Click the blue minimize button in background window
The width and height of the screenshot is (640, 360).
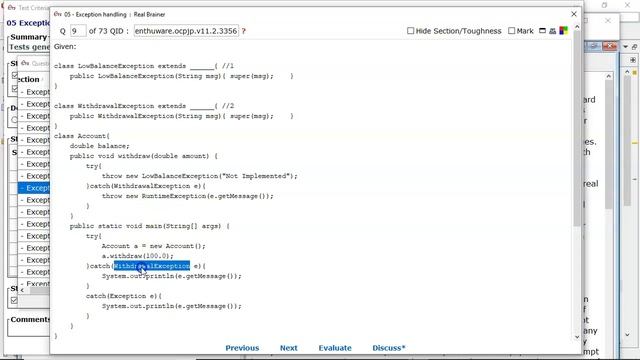pos(593,47)
